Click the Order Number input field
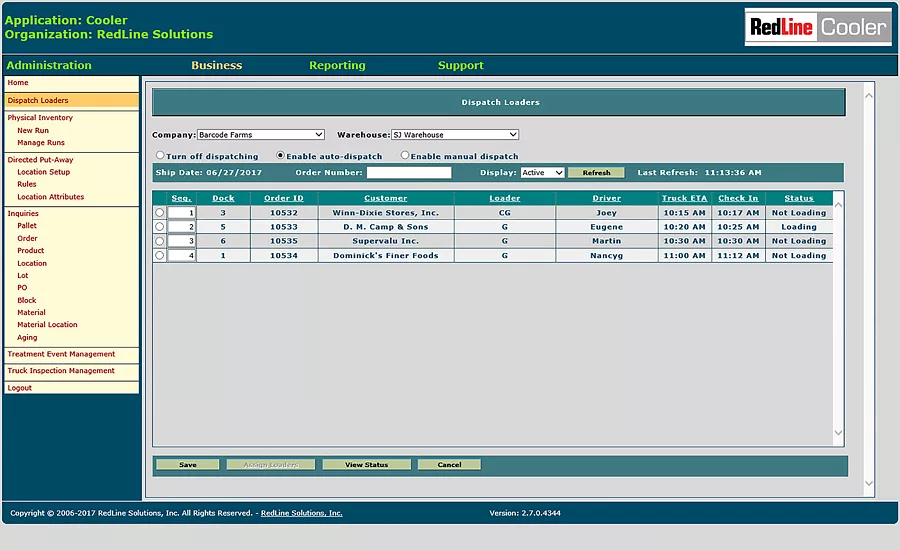The height and width of the screenshot is (550, 900). pos(409,172)
